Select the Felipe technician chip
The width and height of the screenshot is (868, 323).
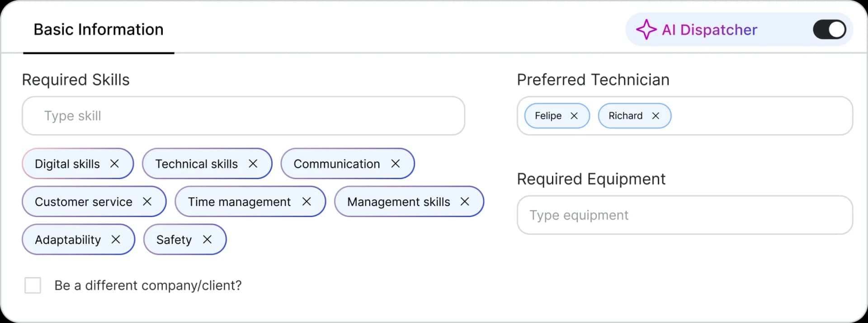[548, 116]
